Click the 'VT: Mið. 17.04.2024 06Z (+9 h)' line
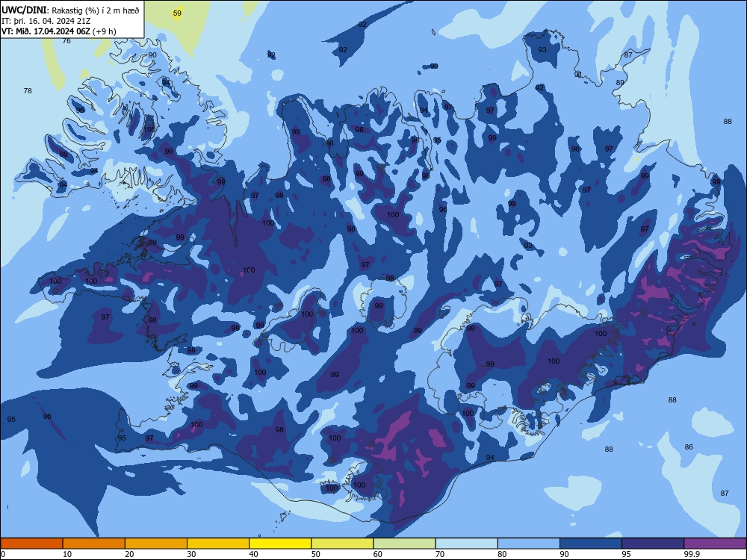The image size is (747, 560). coord(58,31)
